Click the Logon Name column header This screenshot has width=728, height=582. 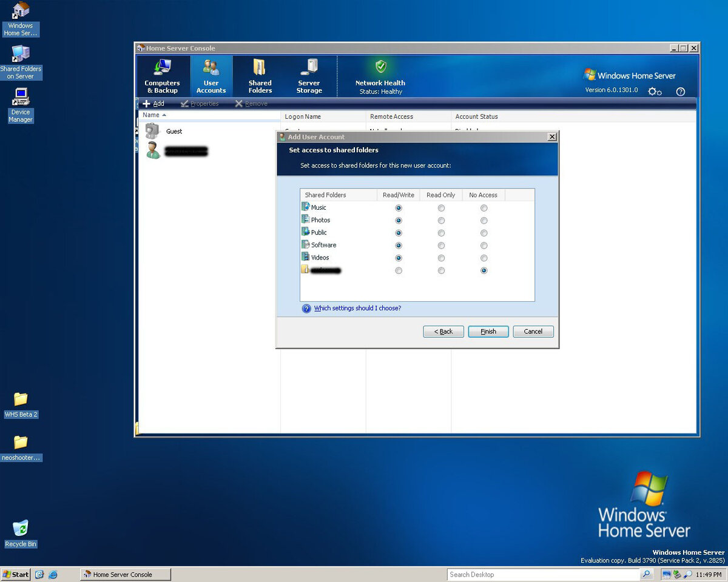323,116
